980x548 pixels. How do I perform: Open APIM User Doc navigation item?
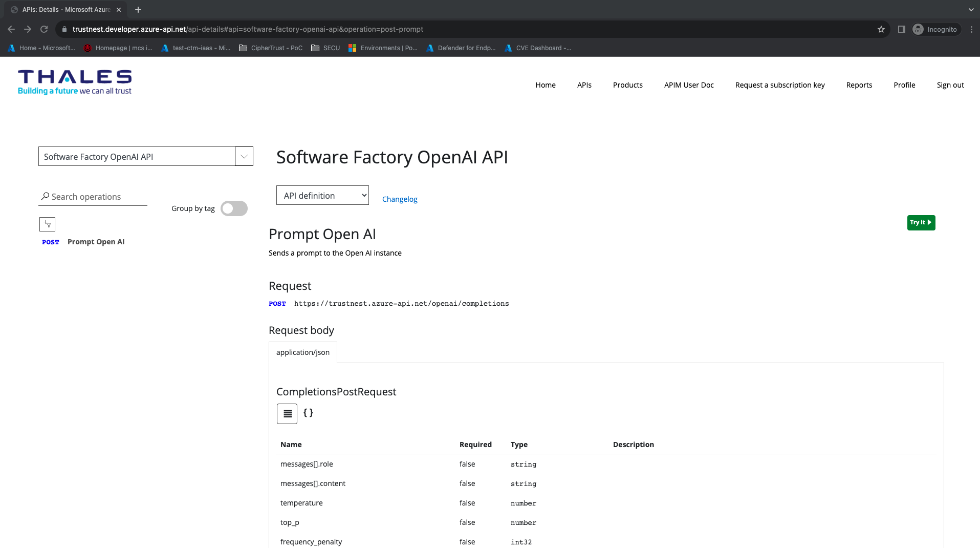click(x=689, y=85)
